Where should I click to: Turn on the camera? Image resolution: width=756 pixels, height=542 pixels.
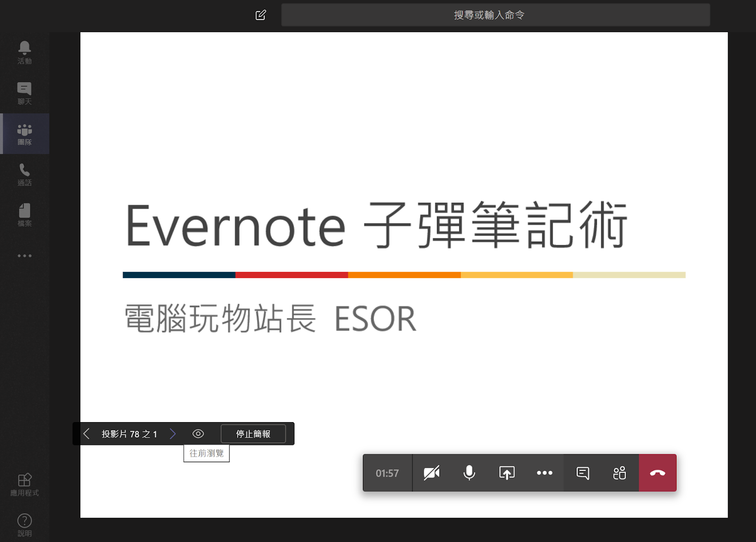(432, 473)
